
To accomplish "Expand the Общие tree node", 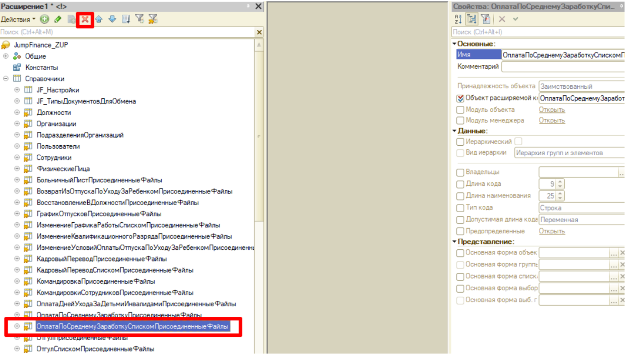I will pos(6,56).
